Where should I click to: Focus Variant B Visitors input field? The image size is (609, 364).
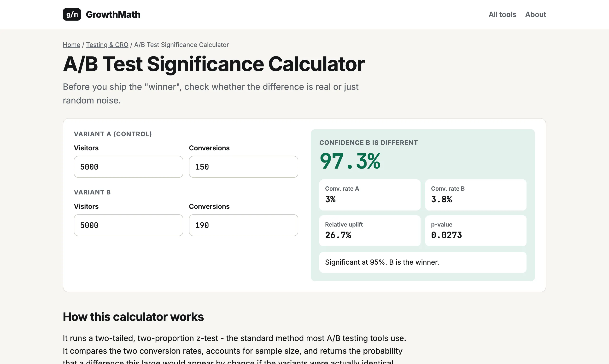[x=129, y=225]
